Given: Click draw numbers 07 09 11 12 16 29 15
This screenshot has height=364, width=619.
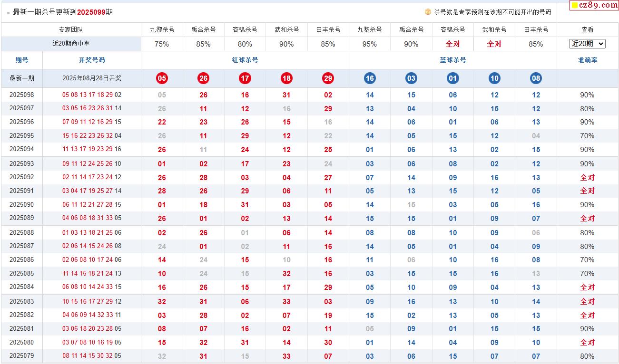Looking at the screenshot, I should click(x=92, y=122).
